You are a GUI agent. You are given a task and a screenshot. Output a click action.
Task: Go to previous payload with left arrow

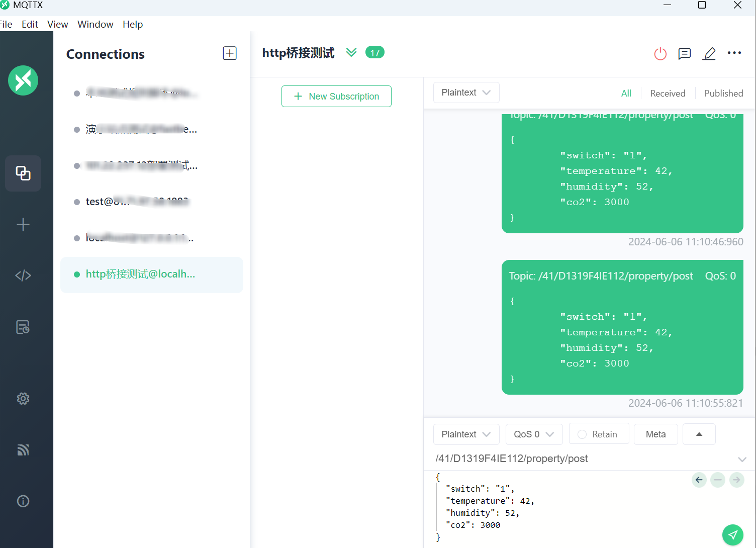699,480
